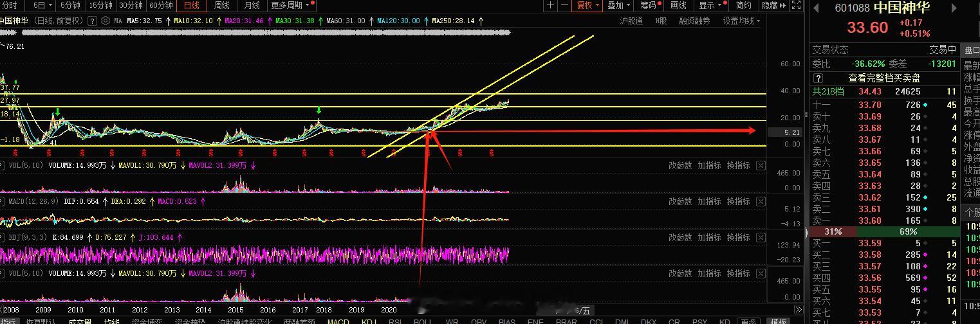Open the 叠加 overlay dropdown
The image size is (980, 324).
pyautogui.click(x=618, y=5)
